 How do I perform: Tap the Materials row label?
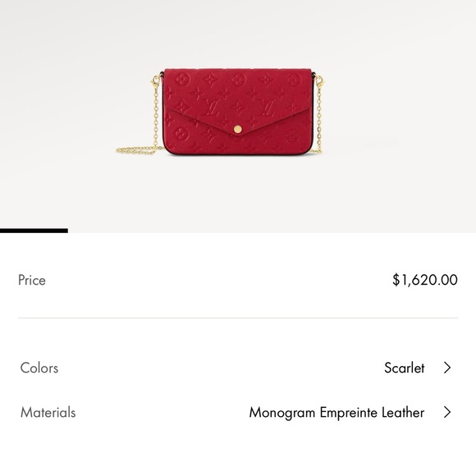pyautogui.click(x=48, y=412)
